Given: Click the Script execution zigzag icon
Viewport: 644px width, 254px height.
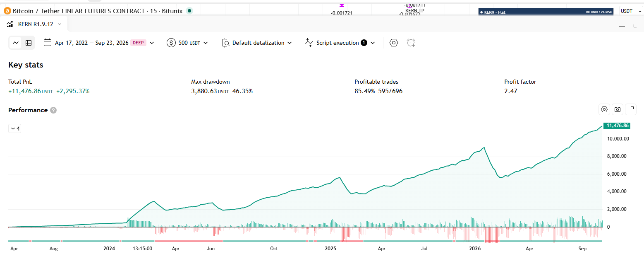Looking at the screenshot, I should tap(309, 43).
